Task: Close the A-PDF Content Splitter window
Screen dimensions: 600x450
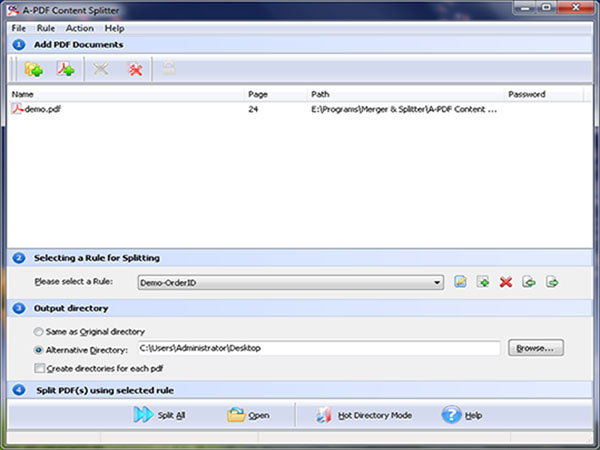Action: click(576, 8)
